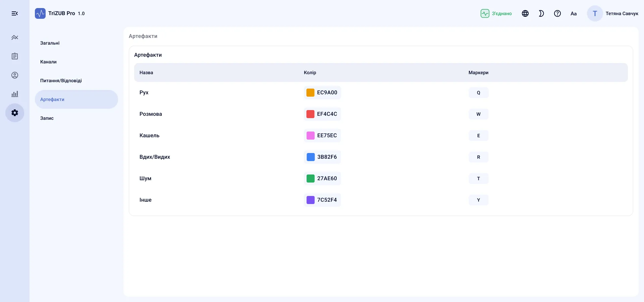The image size is (644, 302).
Task: Click the E marker key for Кашель
Action: (x=479, y=136)
